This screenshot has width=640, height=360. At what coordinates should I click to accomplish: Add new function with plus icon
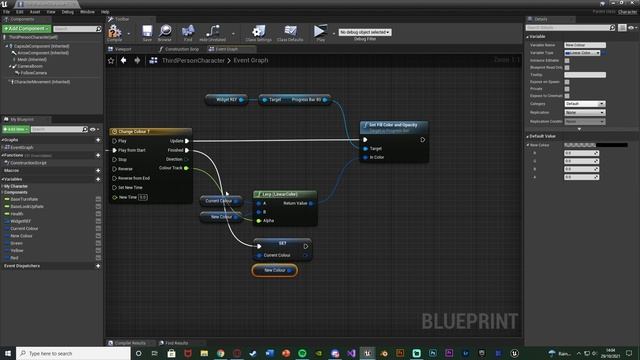pos(98,155)
